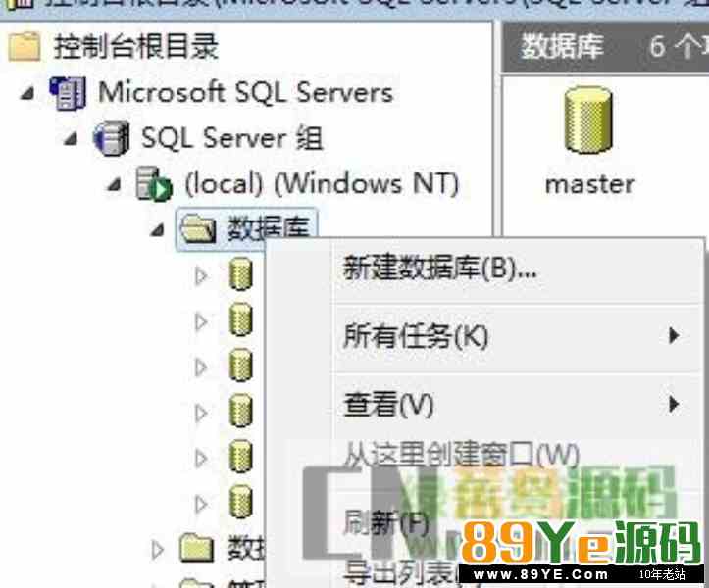Click the third database cylinder in the tree
The height and width of the screenshot is (588, 709).
click(x=240, y=366)
